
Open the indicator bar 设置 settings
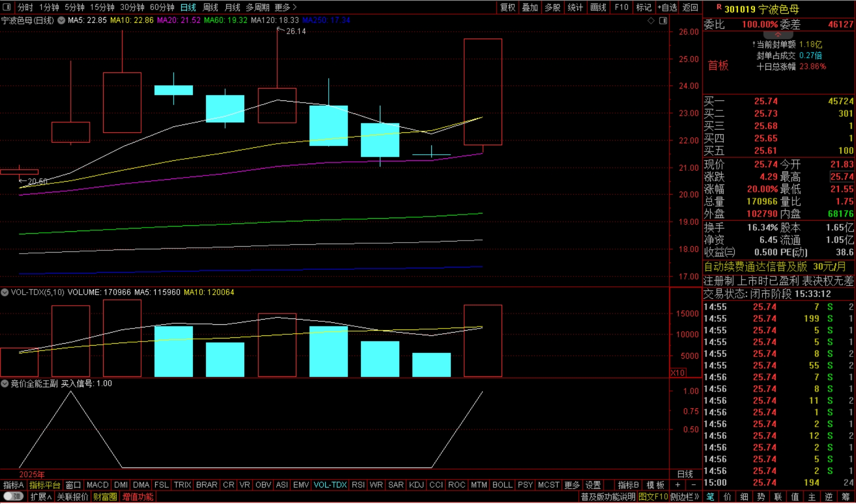593,485
